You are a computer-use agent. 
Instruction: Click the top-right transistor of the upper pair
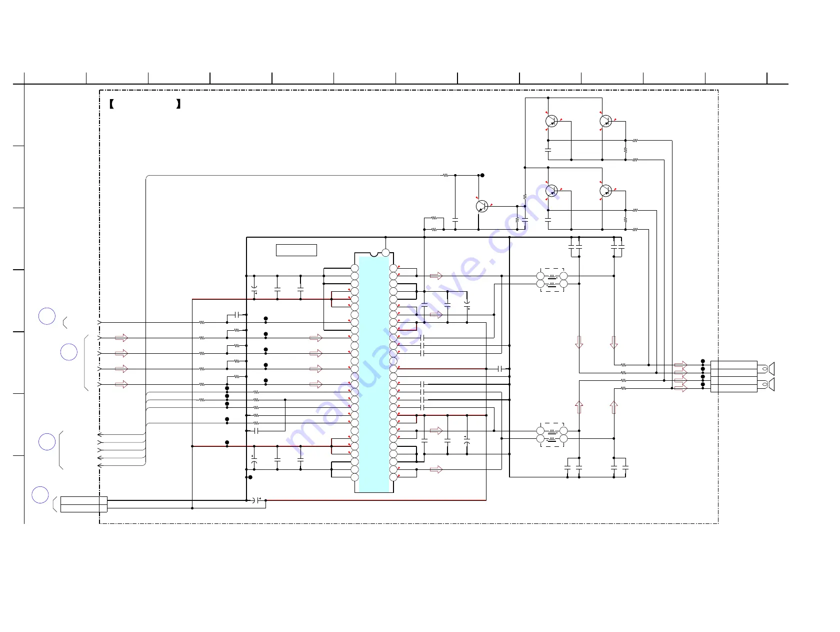point(605,121)
